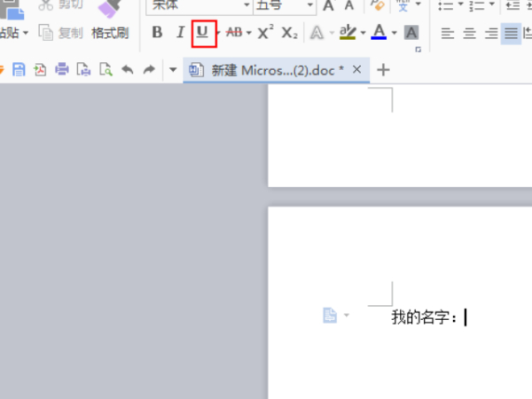Click the superscript X² icon
532x399 pixels.
[266, 33]
